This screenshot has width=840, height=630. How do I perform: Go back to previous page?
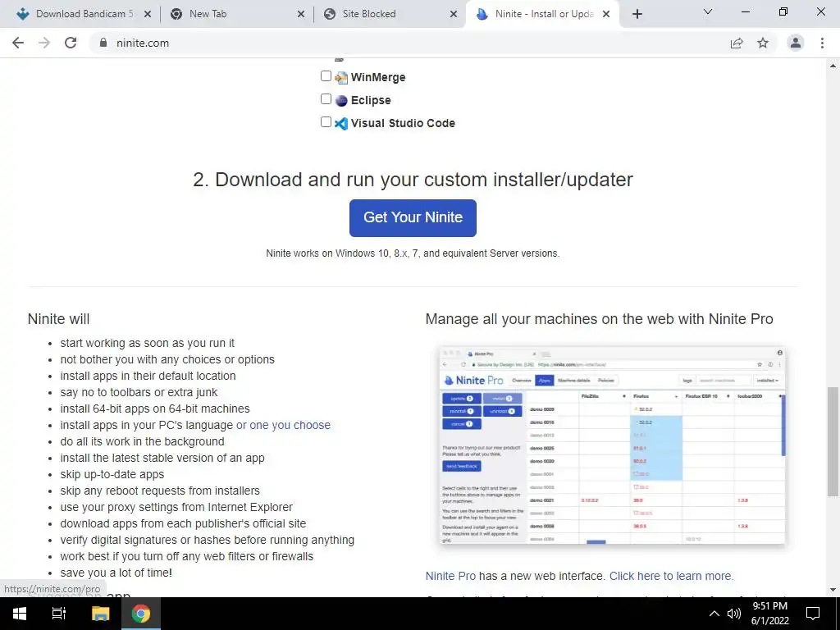coord(18,43)
